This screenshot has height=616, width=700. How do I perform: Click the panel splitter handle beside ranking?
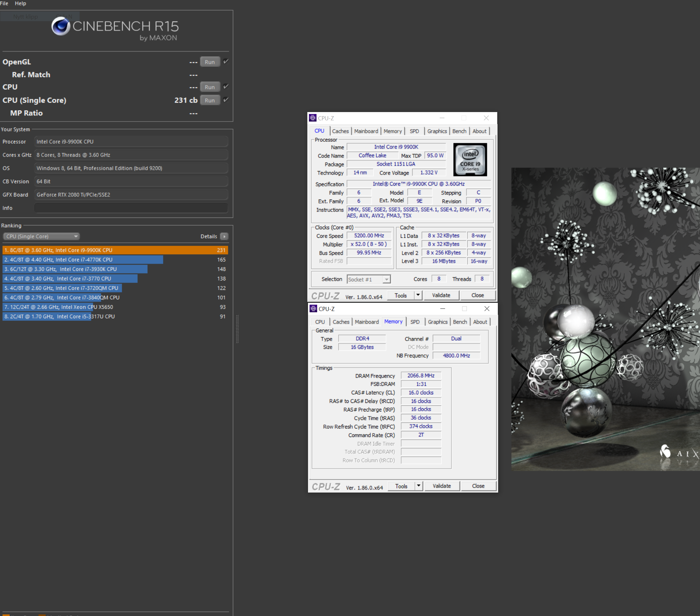coord(237,329)
